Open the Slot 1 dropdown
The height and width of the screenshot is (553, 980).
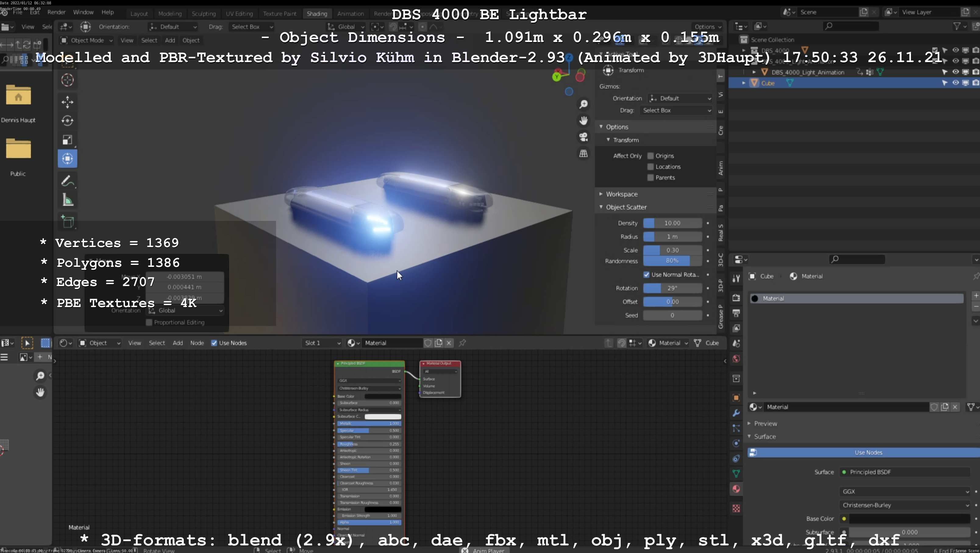click(x=322, y=343)
